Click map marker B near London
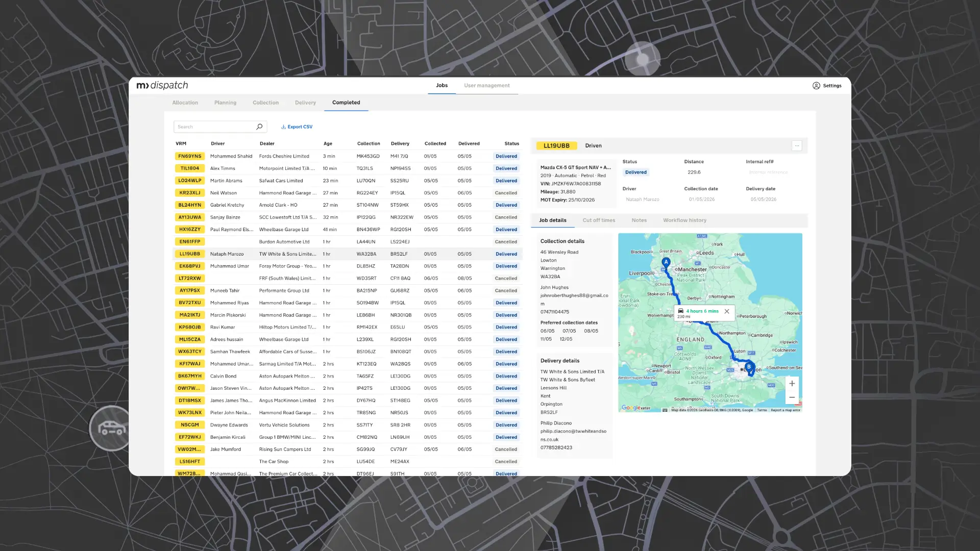 749,367
